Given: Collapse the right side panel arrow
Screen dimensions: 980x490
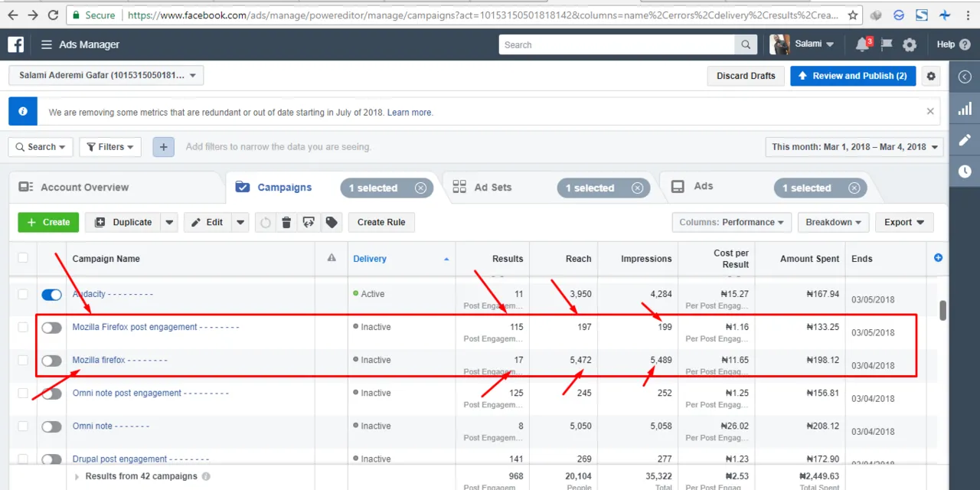Looking at the screenshot, I should [965, 77].
